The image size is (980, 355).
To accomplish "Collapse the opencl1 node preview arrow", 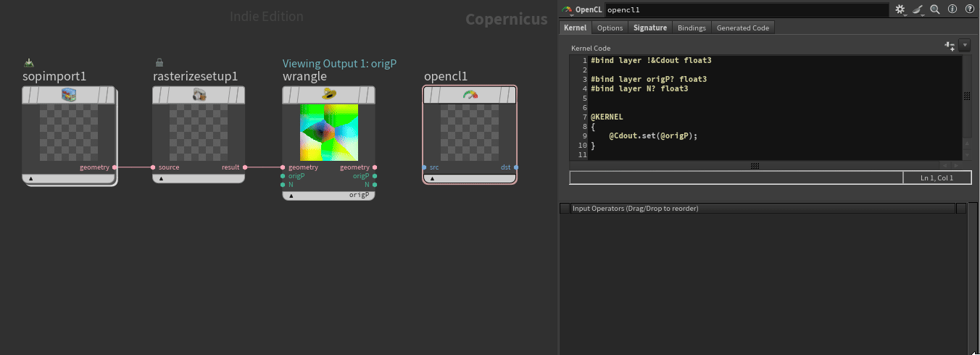I will pos(433,178).
